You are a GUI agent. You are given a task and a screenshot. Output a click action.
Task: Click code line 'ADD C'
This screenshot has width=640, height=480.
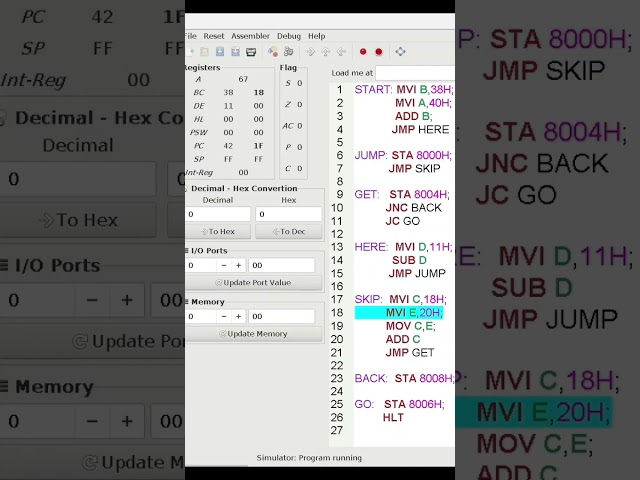403,339
